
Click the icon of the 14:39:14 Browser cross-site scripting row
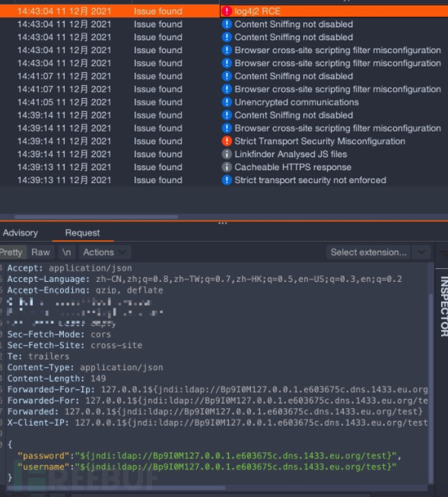227,128
